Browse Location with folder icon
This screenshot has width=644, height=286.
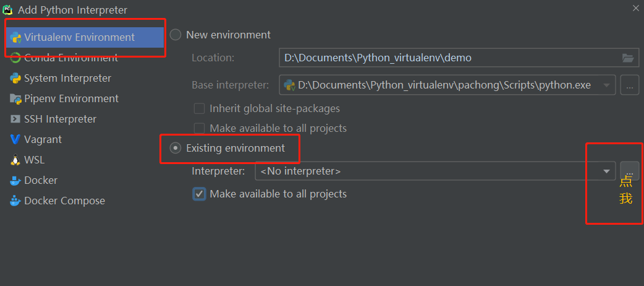tap(627, 58)
